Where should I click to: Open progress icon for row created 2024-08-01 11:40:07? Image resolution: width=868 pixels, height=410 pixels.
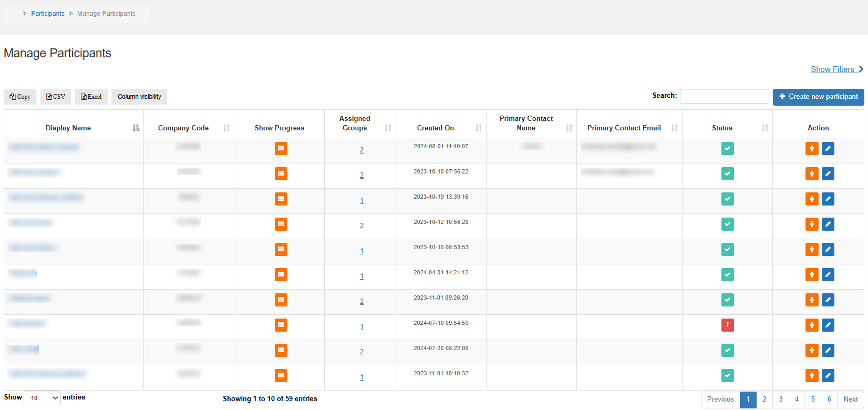coord(281,149)
